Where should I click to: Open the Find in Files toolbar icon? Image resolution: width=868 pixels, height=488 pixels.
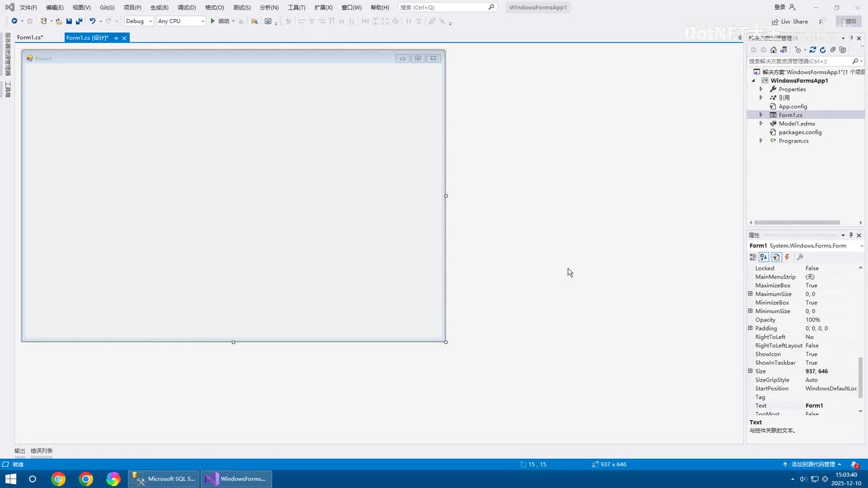(x=254, y=21)
